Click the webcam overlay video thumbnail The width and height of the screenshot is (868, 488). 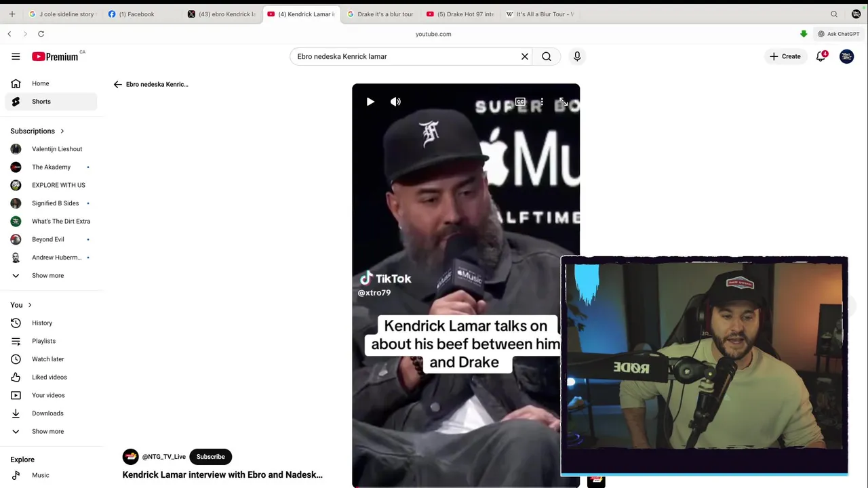704,365
